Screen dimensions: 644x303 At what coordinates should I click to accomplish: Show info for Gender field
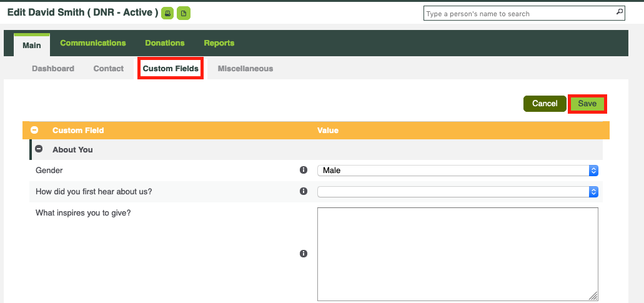304,169
